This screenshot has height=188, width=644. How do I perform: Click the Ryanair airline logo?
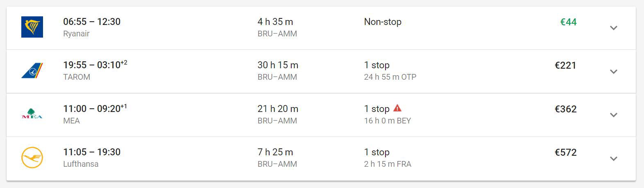coord(32,27)
